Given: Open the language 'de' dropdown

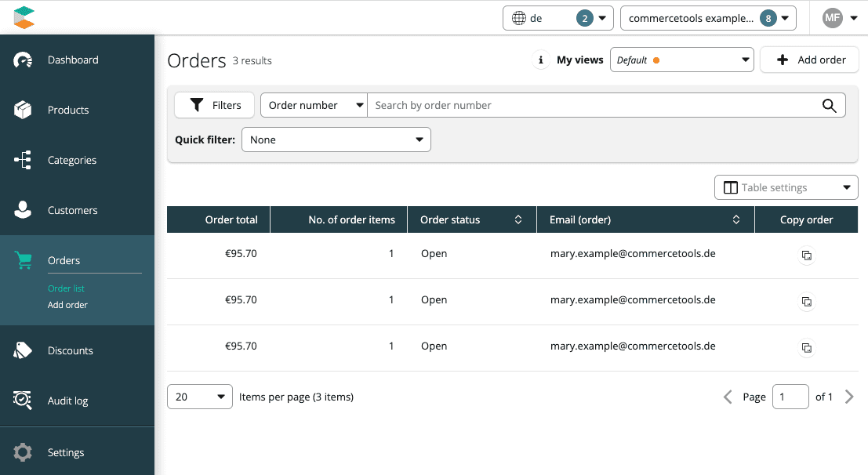Looking at the screenshot, I should (557, 17).
